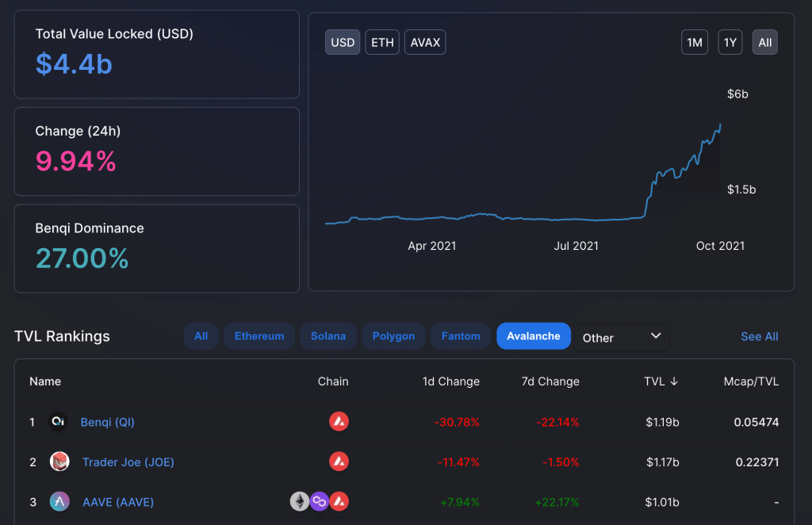This screenshot has width=812, height=525.
Task: Open the See All rankings link
Action: [x=759, y=336]
